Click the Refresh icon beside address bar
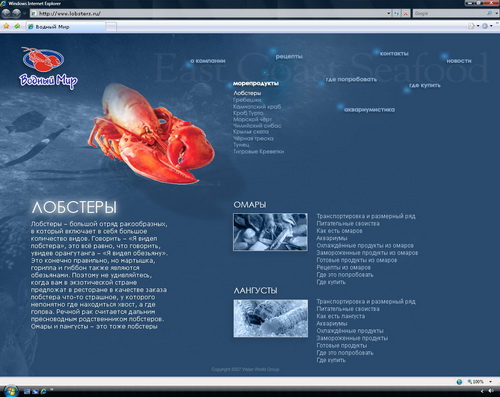 click(x=397, y=13)
